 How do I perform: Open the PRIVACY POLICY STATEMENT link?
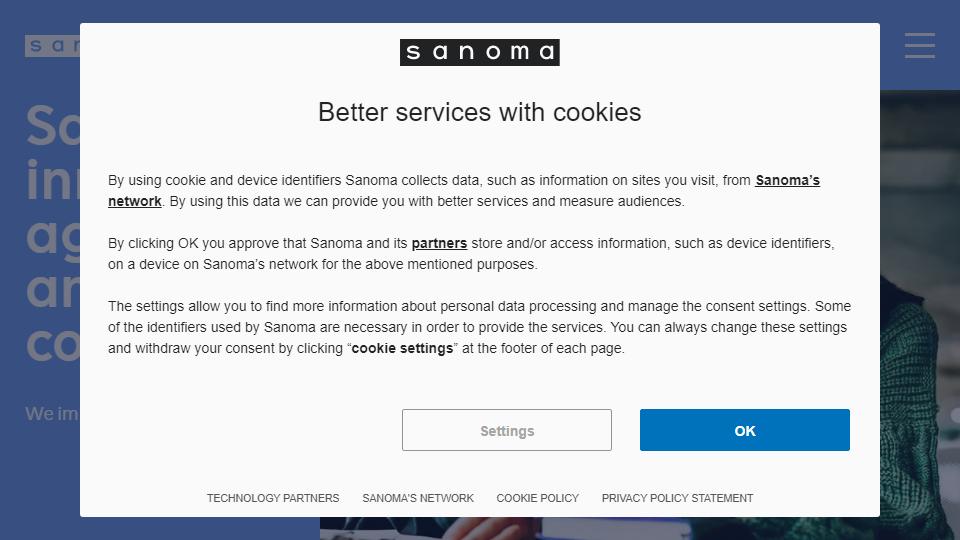coord(677,498)
